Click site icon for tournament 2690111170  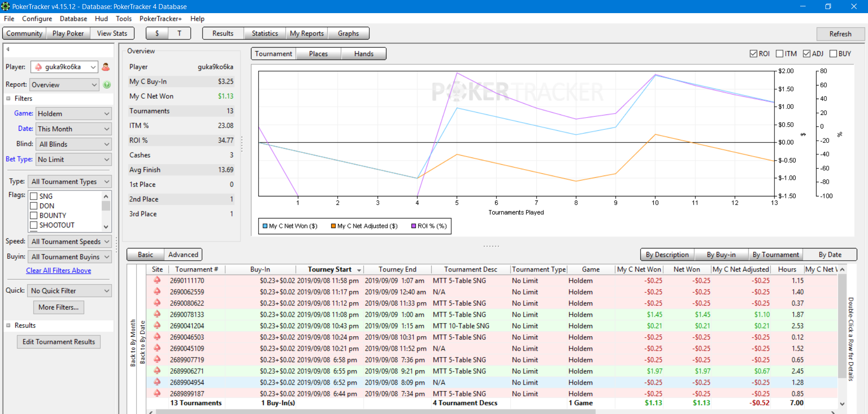pyautogui.click(x=157, y=281)
